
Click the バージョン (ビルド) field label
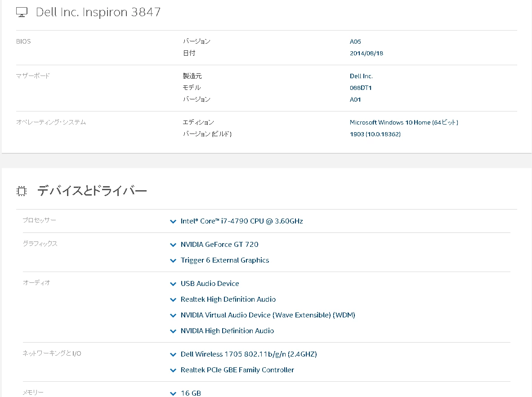207,134
